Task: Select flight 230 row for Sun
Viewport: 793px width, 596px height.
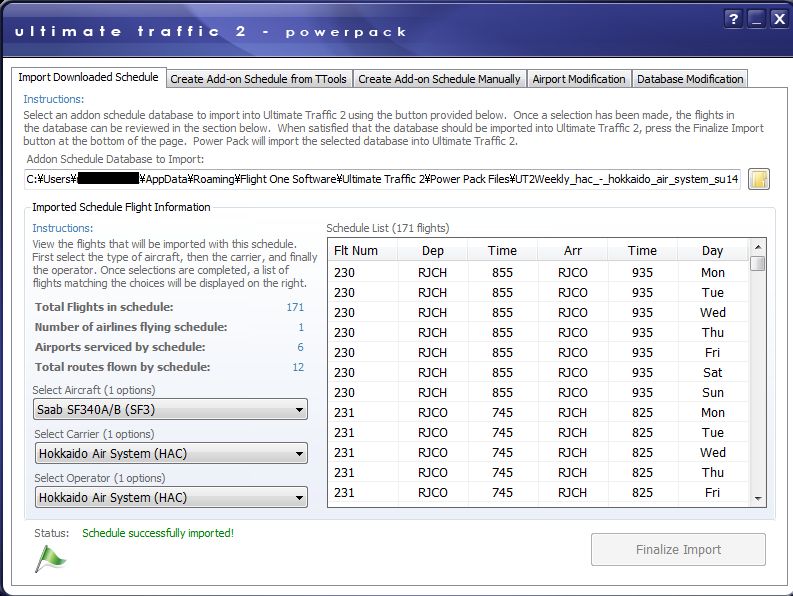Action: [x=538, y=393]
